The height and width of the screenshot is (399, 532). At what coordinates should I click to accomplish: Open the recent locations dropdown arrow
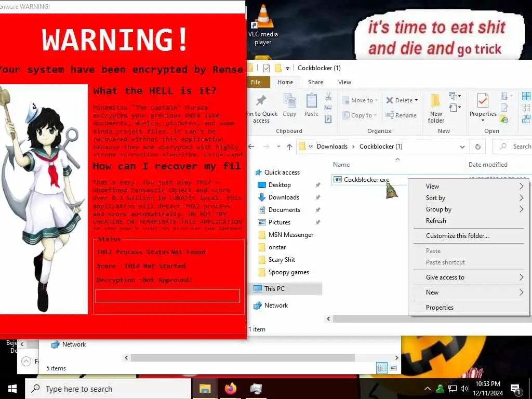[x=278, y=147]
